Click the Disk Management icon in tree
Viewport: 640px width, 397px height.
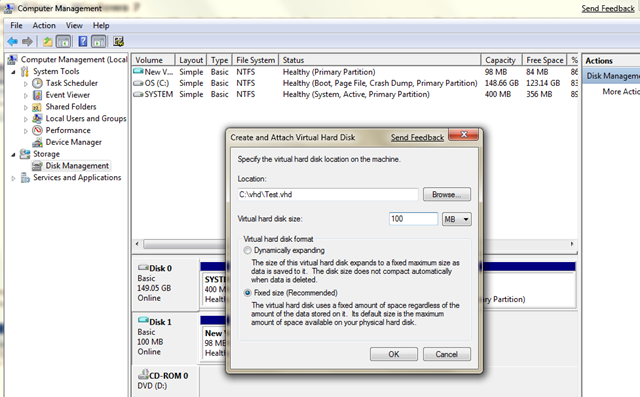pyautogui.click(x=37, y=166)
